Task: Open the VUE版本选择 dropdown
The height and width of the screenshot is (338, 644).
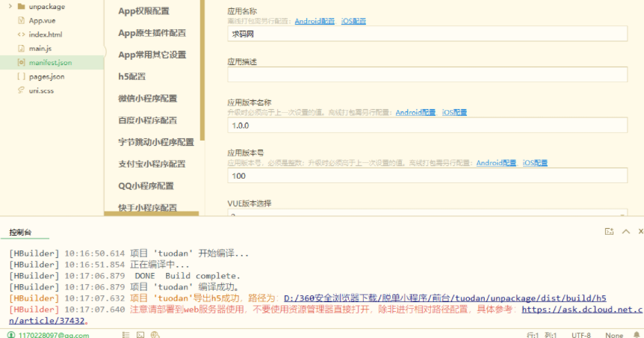Action: tap(427, 215)
